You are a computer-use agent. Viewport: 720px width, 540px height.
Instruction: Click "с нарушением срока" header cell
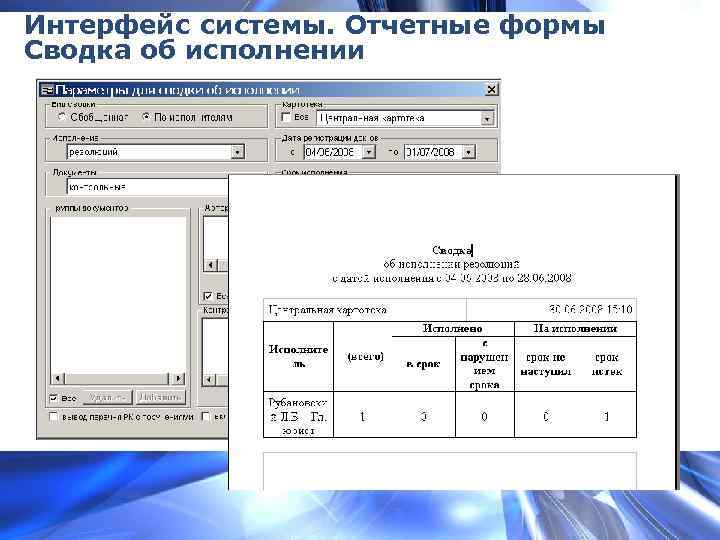click(x=484, y=364)
